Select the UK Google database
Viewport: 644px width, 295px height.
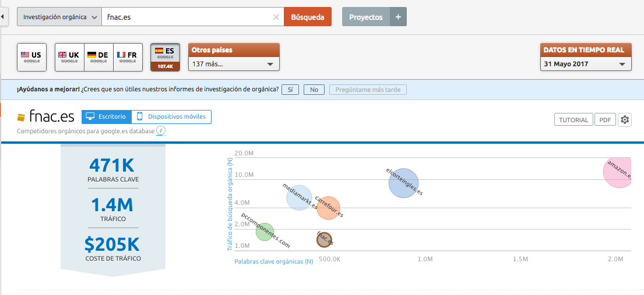click(x=69, y=57)
